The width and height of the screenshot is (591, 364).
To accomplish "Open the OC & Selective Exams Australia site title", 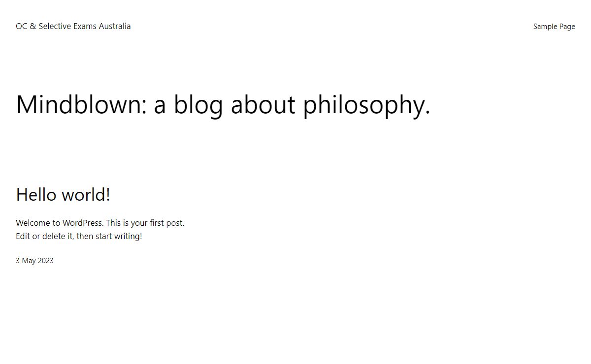I will [x=73, y=26].
